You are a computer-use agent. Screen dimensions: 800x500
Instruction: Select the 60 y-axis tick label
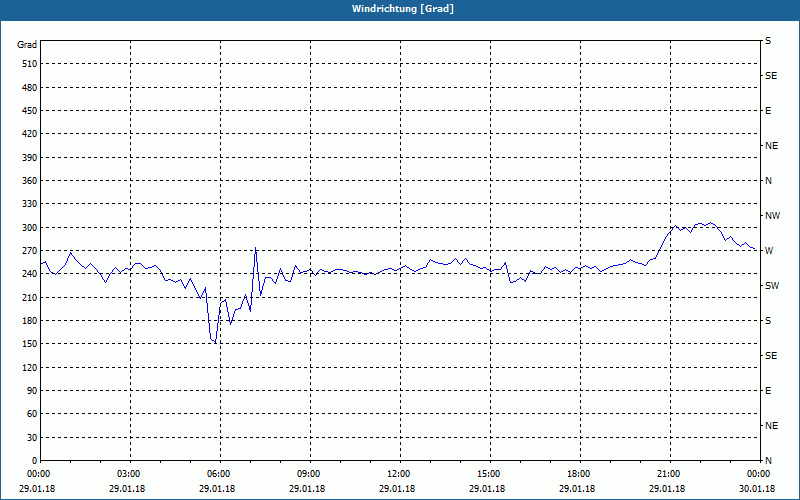click(32, 414)
